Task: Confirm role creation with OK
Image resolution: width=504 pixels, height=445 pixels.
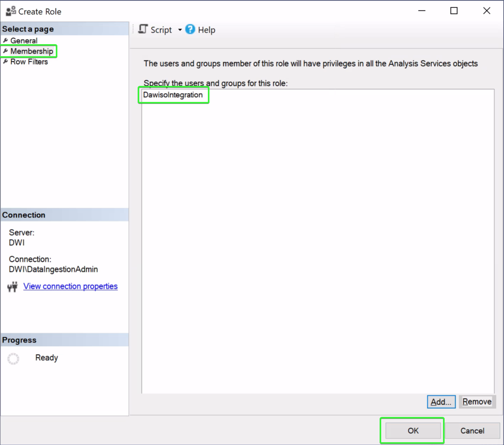Action: 413,431
